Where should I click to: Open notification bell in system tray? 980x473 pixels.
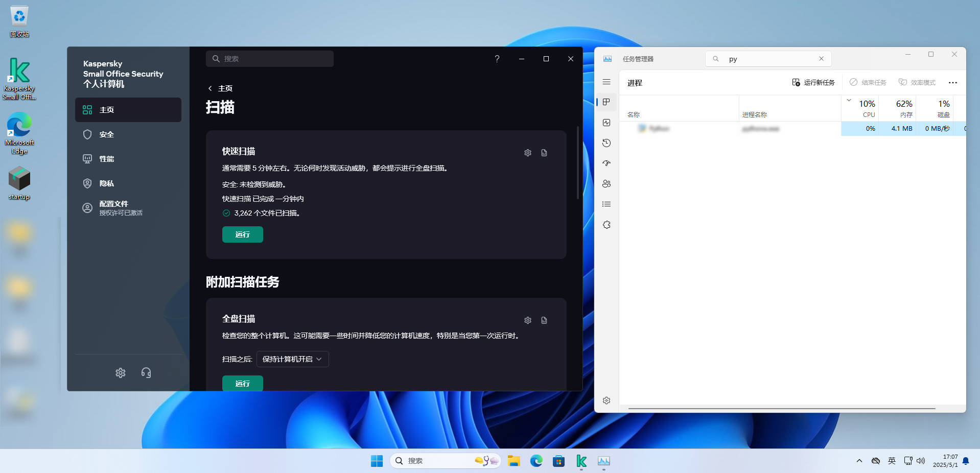[x=966, y=461]
